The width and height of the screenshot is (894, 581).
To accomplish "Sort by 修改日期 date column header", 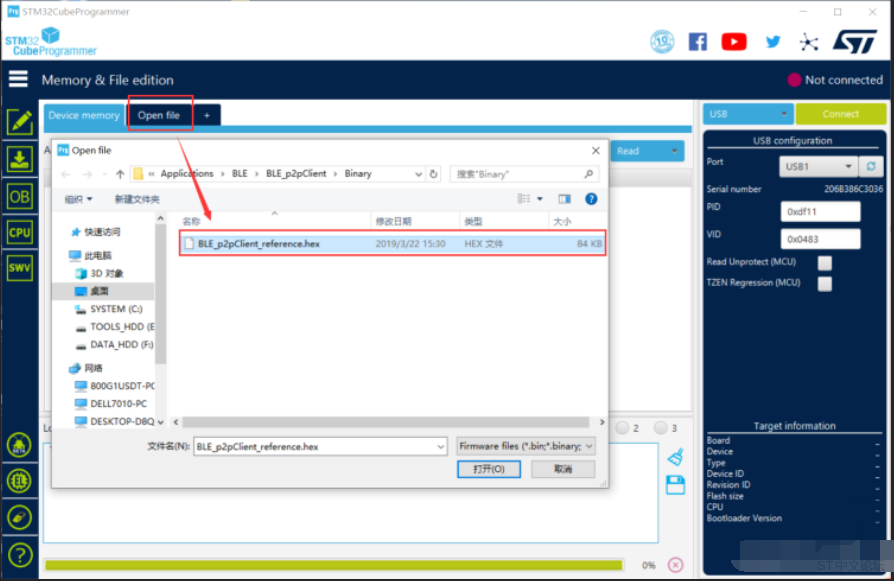I will point(416,221).
